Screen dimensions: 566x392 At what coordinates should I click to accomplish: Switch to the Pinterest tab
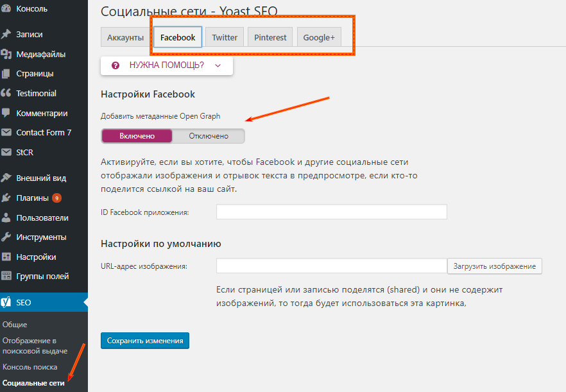pos(270,38)
